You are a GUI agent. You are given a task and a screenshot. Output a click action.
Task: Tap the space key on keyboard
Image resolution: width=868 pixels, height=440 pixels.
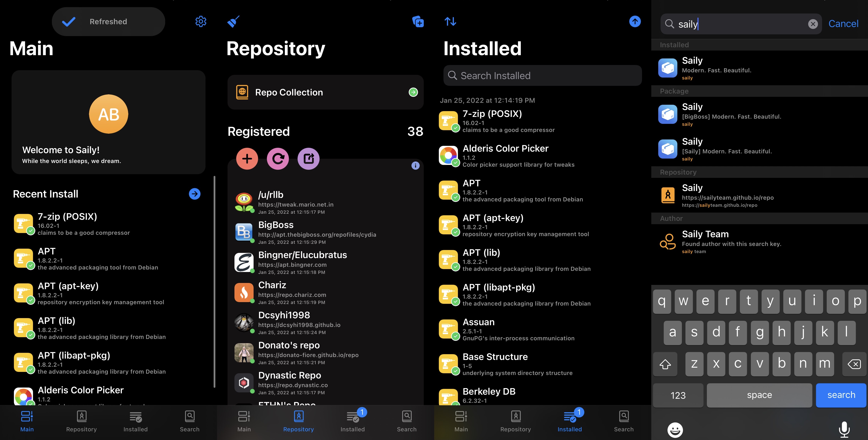coord(759,395)
